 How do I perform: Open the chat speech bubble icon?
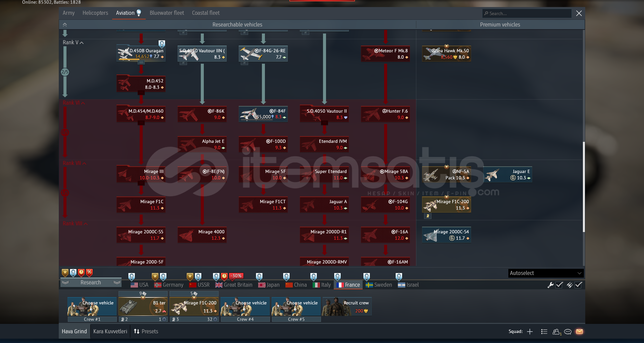point(568,332)
